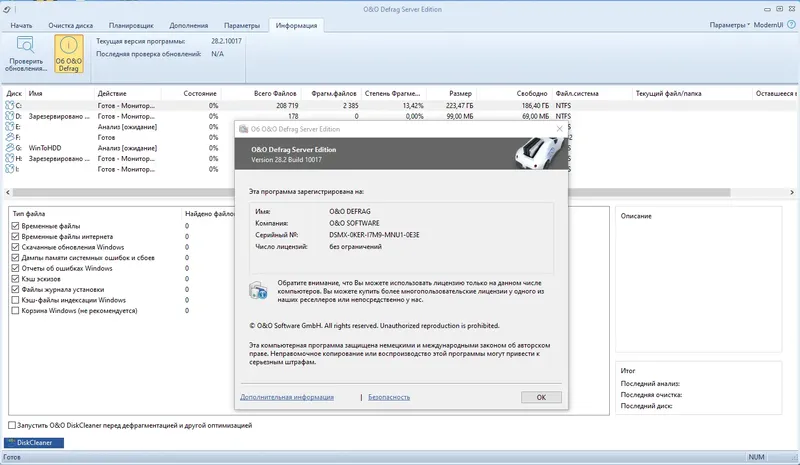
Task: Click left arrow of horizontal scrollbar
Action: (x=8, y=192)
